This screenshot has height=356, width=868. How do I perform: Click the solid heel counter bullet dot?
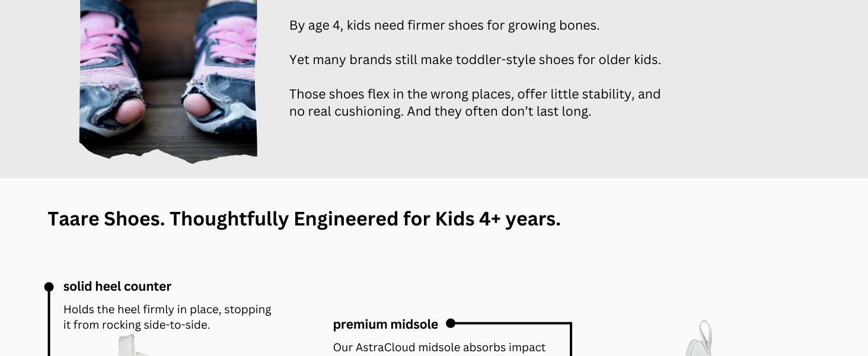pyautogui.click(x=49, y=287)
